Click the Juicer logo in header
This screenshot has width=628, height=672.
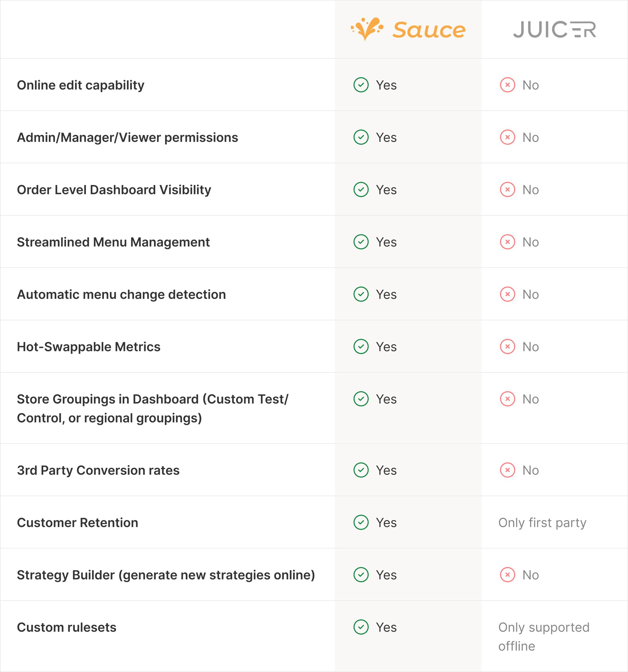[x=554, y=30]
